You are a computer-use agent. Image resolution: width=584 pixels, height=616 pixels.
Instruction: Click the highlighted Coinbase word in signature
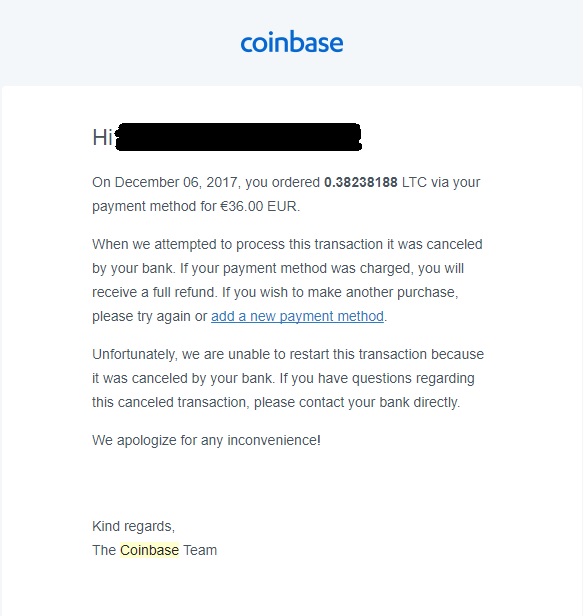149,550
